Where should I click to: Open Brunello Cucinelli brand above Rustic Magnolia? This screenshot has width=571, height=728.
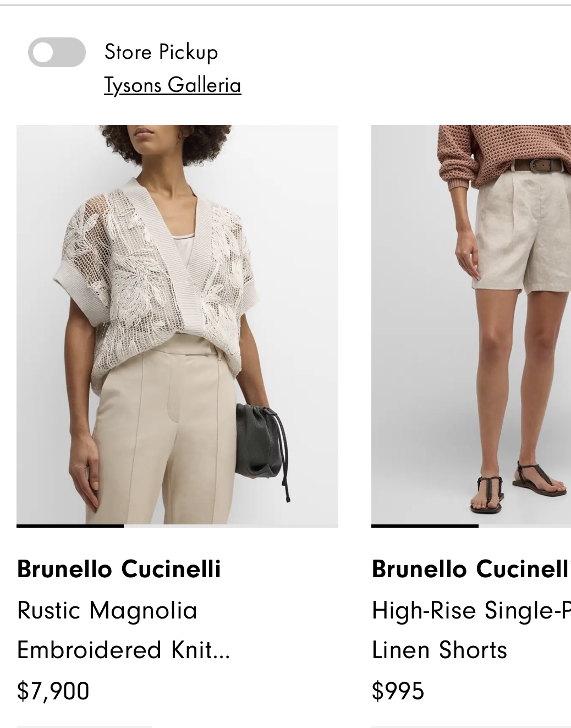point(119,569)
